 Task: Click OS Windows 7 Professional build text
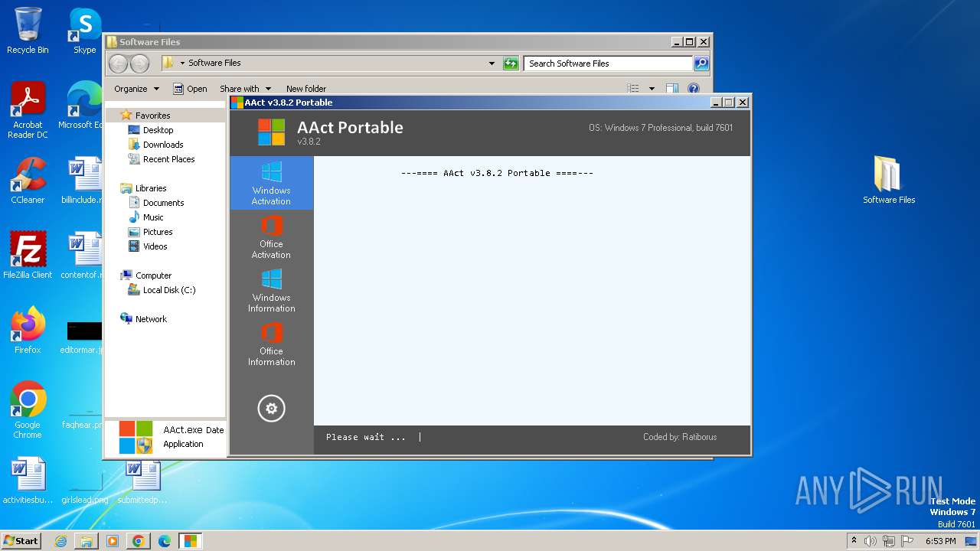click(x=661, y=128)
